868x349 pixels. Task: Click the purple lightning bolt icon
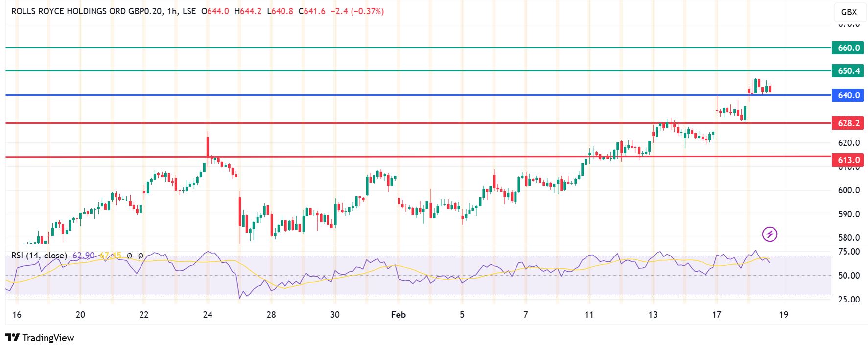coord(770,234)
